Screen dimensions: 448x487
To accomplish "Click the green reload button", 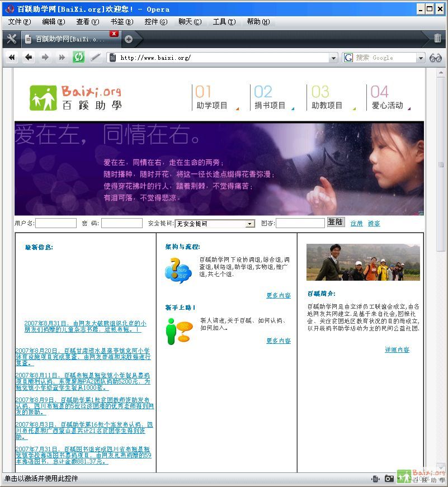I will tap(78, 58).
